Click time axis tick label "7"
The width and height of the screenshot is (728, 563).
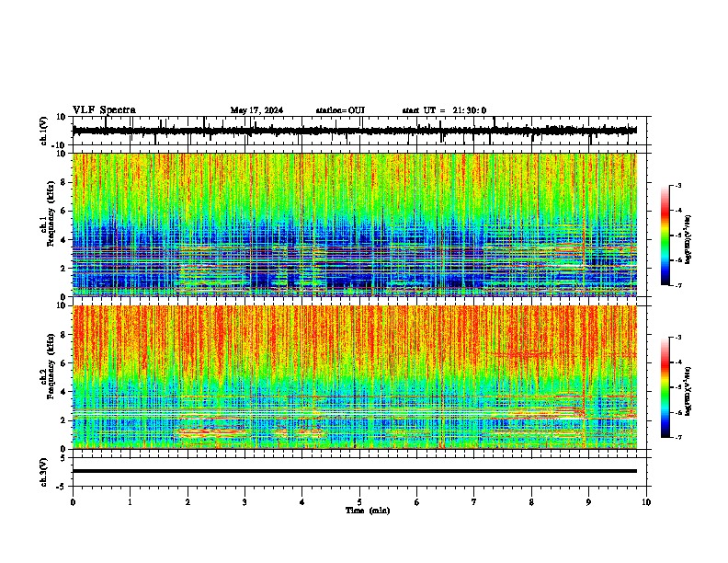point(474,502)
